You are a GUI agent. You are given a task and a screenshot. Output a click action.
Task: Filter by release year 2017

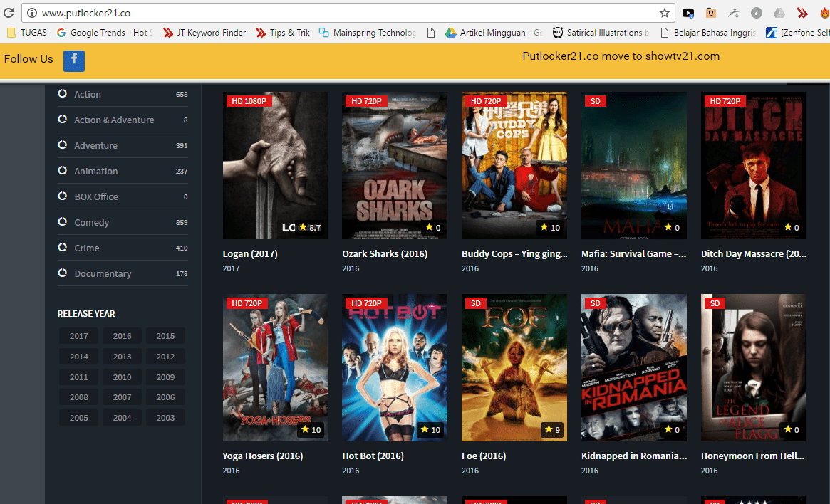tap(79, 336)
